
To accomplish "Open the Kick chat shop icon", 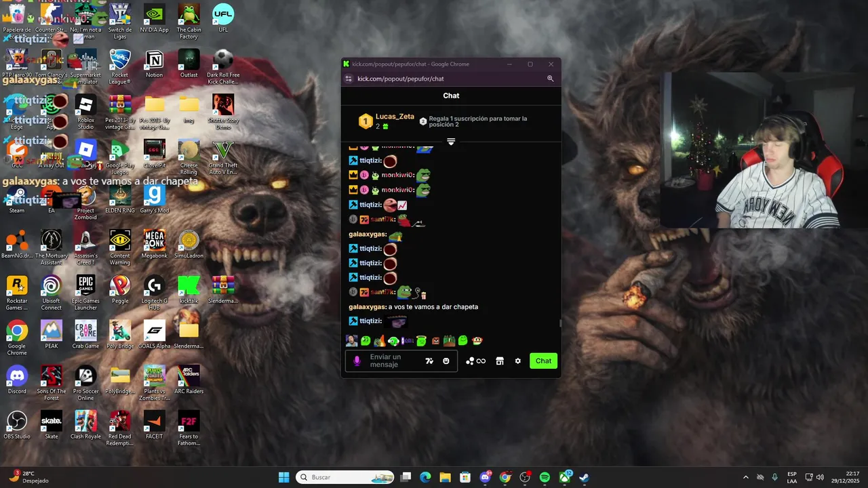I will (x=500, y=361).
